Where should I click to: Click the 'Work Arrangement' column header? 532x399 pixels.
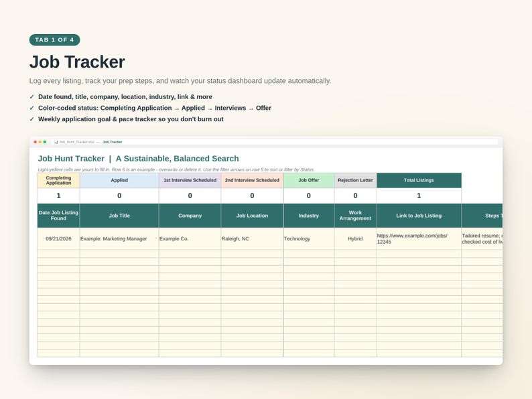(x=355, y=216)
